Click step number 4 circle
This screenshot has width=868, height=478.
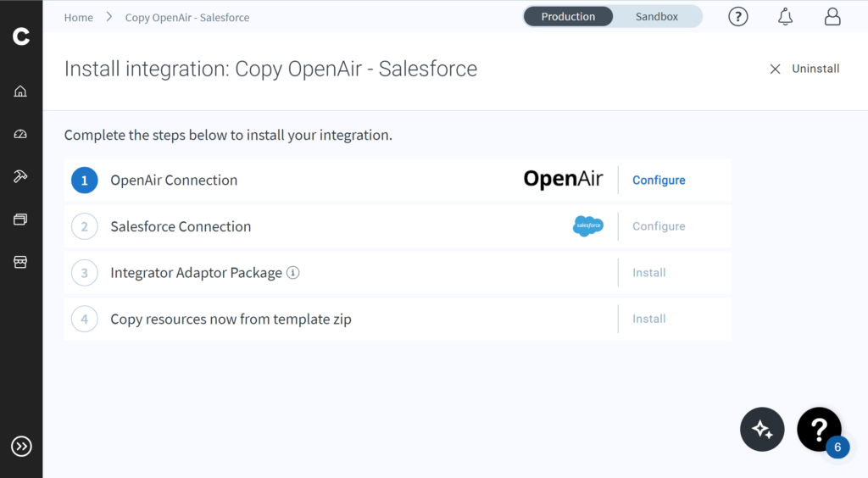(x=85, y=320)
